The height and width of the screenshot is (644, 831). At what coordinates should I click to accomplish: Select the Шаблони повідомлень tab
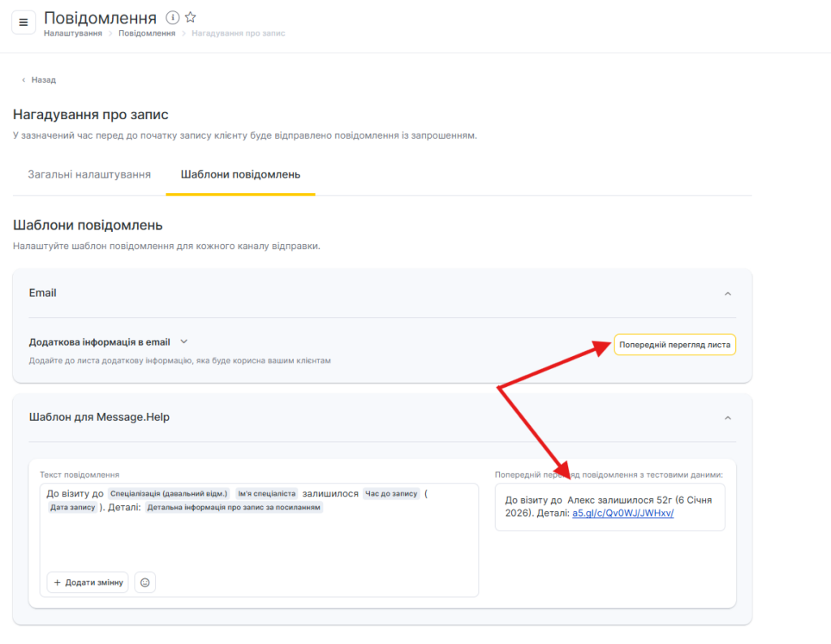[240, 174]
